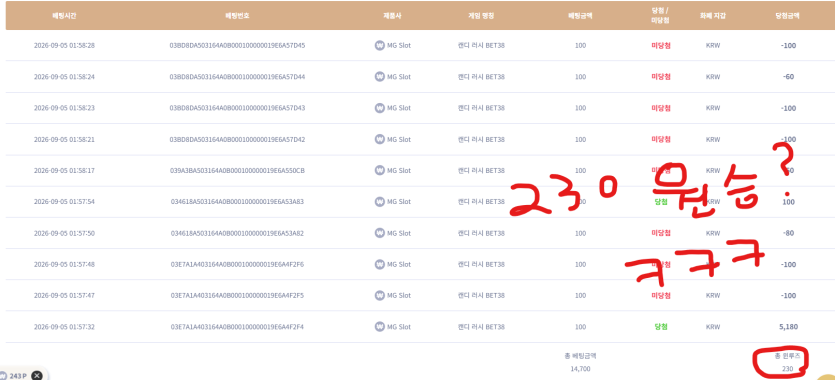The width and height of the screenshot is (835, 380).
Task: Click the -100 amount in the 01:58:28 row
Action: [x=788, y=45]
